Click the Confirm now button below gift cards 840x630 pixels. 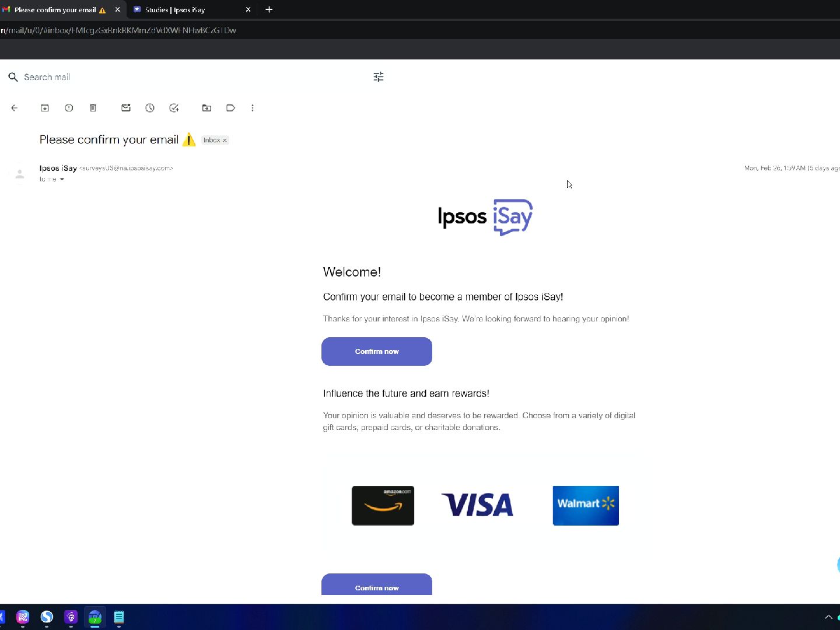pos(377,584)
